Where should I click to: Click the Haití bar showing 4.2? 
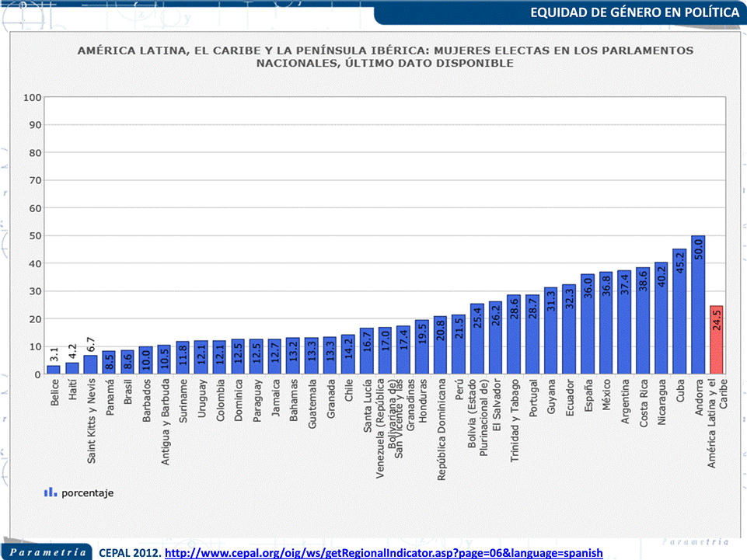click(72, 368)
